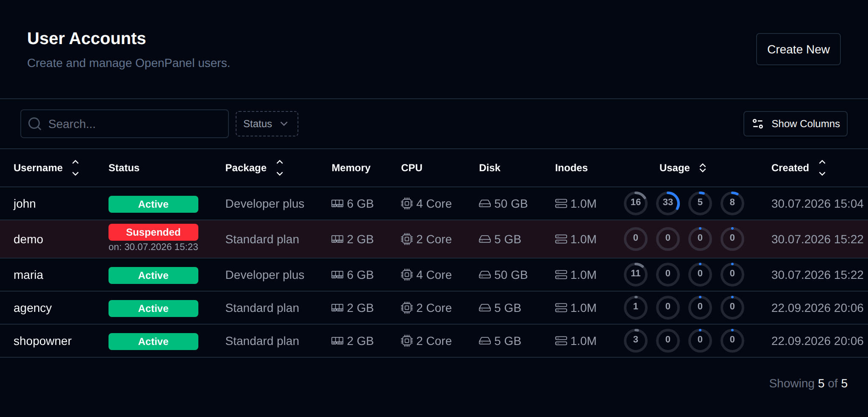Click 'Developer plus' package in maria row
The image size is (868, 417).
click(x=265, y=275)
